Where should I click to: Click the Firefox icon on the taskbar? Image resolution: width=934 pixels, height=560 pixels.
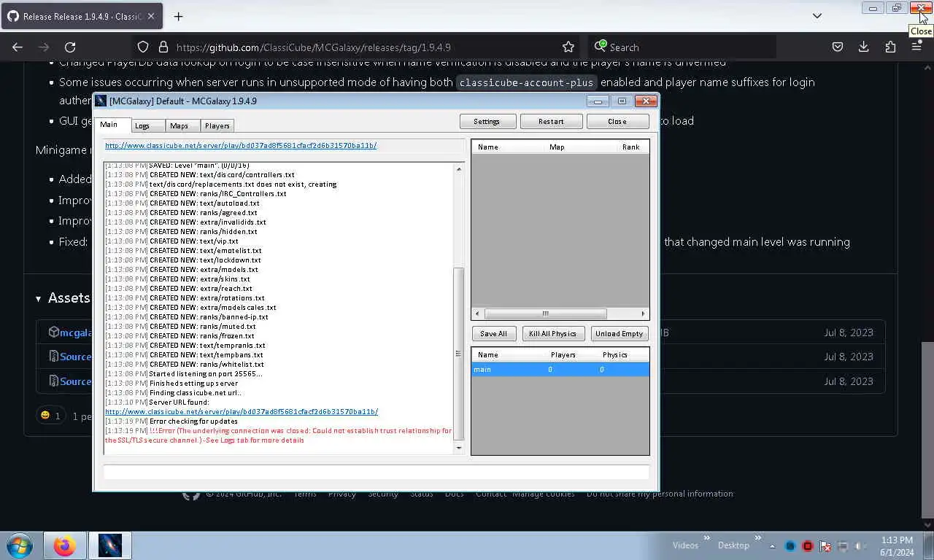click(x=64, y=545)
